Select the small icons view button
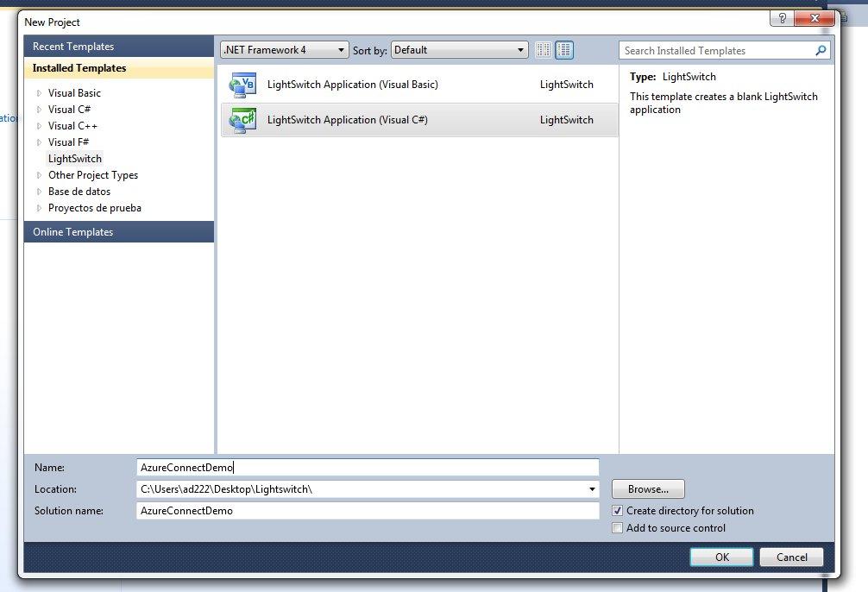Screen dimensions: 868x592 (x=543, y=50)
